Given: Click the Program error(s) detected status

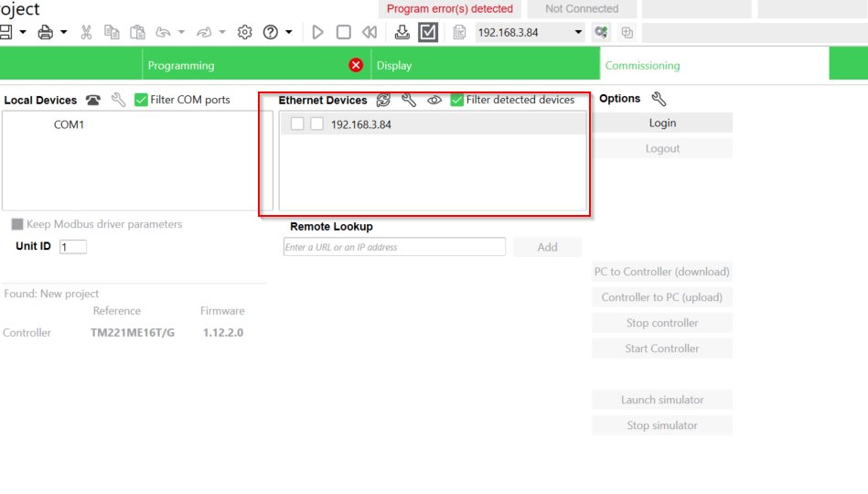Looking at the screenshot, I should point(449,9).
